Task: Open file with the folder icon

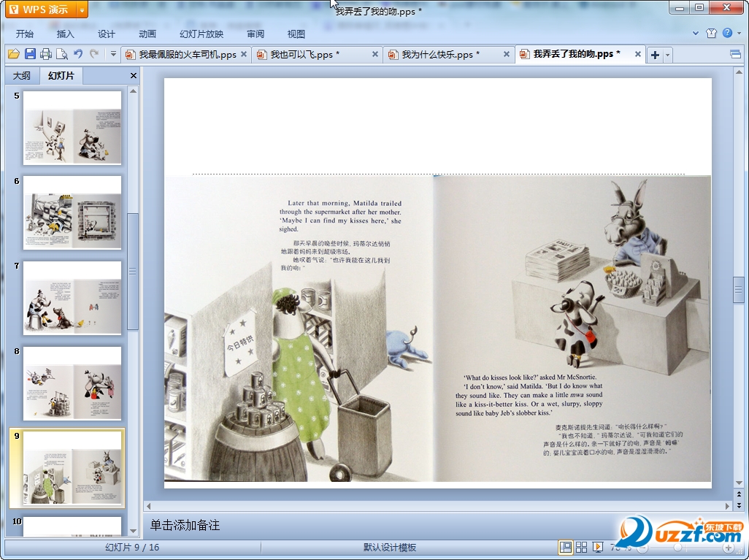Action: 13,54
